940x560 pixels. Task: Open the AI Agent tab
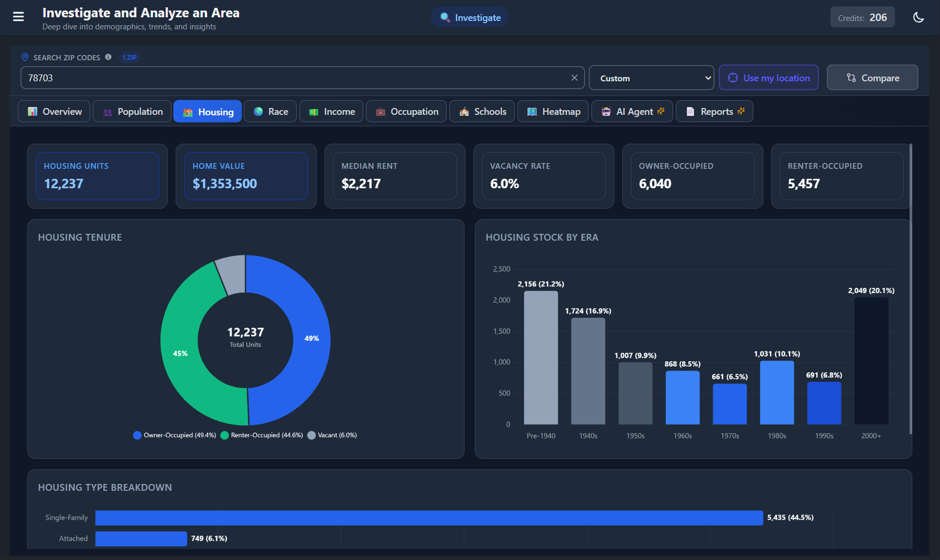point(632,112)
